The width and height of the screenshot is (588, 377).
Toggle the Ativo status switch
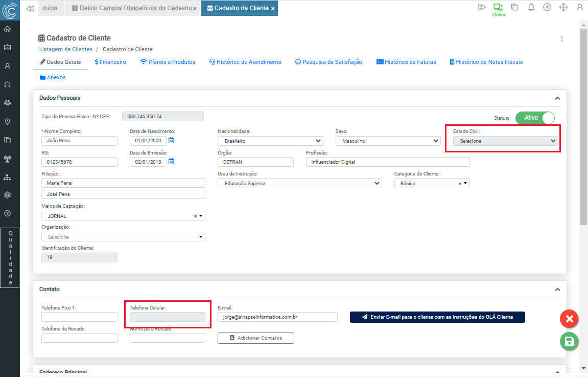[535, 118]
